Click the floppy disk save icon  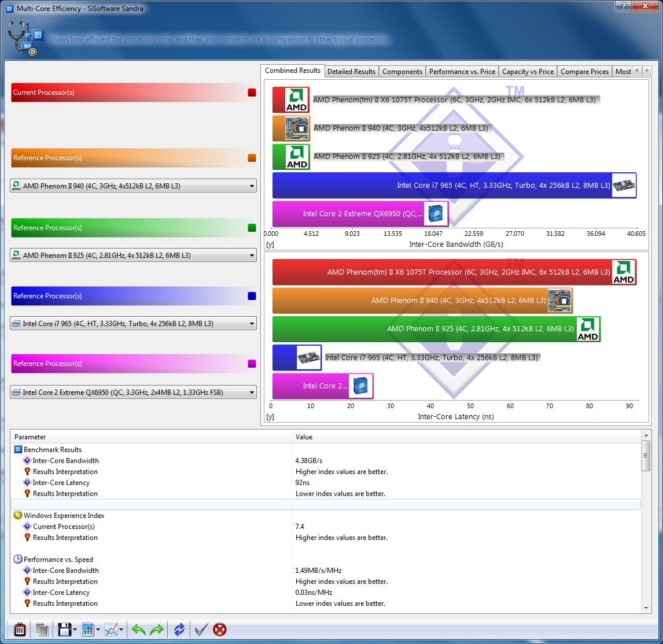tap(64, 630)
